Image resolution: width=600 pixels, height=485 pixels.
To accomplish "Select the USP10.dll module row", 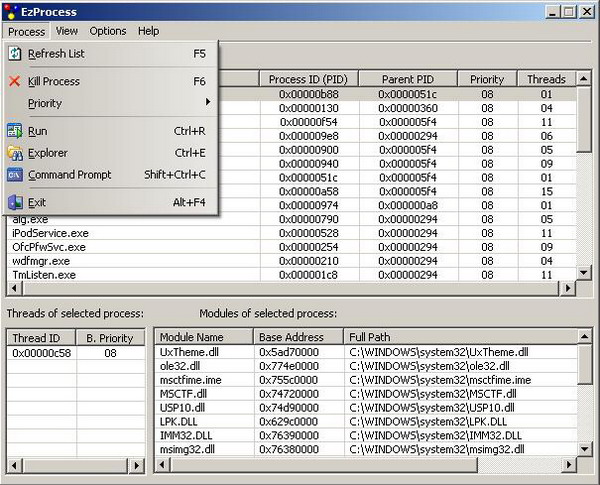I will [x=366, y=408].
